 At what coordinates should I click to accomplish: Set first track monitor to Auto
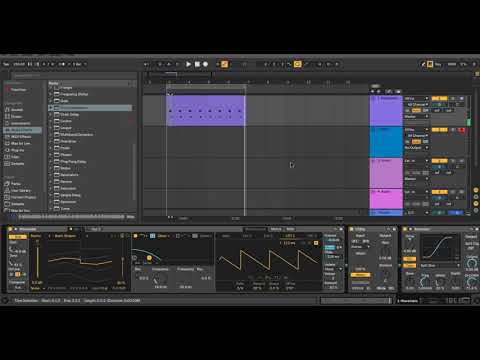416,111
